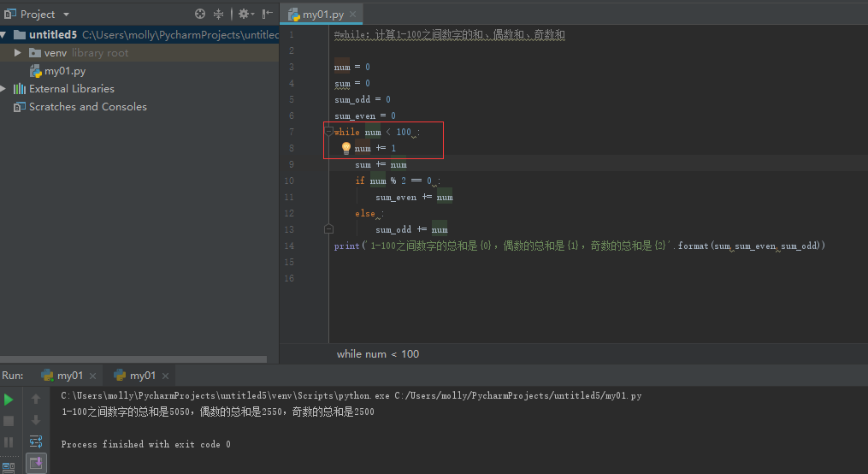Image resolution: width=868 pixels, height=474 pixels.
Task: Switch to the second my01 run tab
Action: [142, 376]
